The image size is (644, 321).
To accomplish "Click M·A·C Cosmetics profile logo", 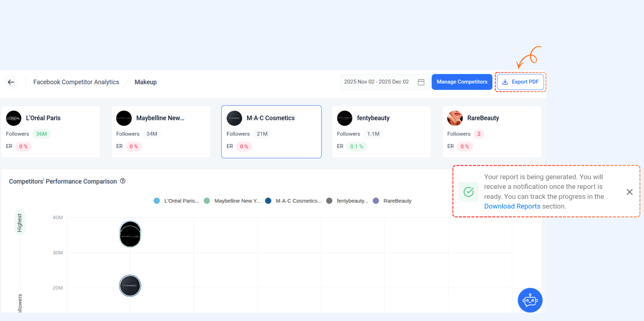I will click(234, 118).
